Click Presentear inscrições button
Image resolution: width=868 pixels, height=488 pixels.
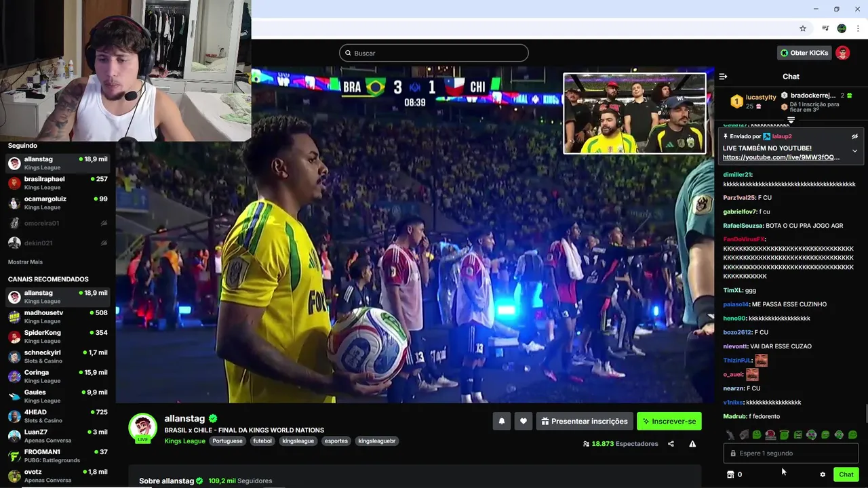point(585,421)
